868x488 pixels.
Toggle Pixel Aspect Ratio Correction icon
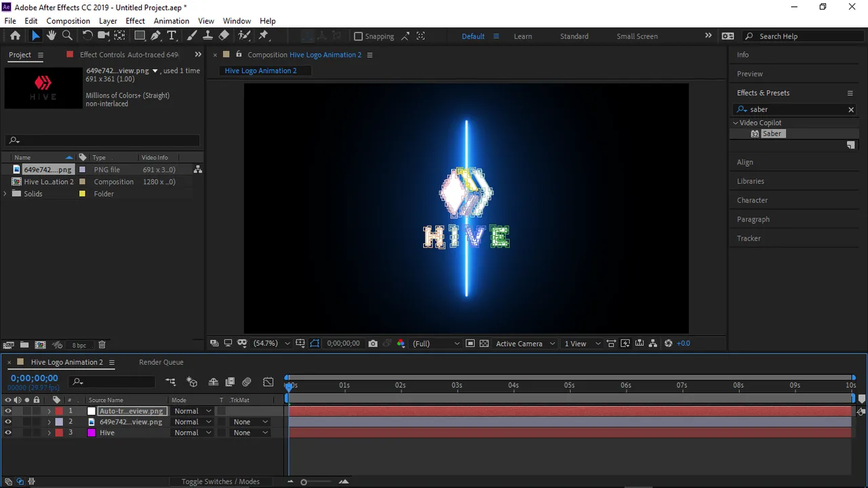[x=611, y=344]
